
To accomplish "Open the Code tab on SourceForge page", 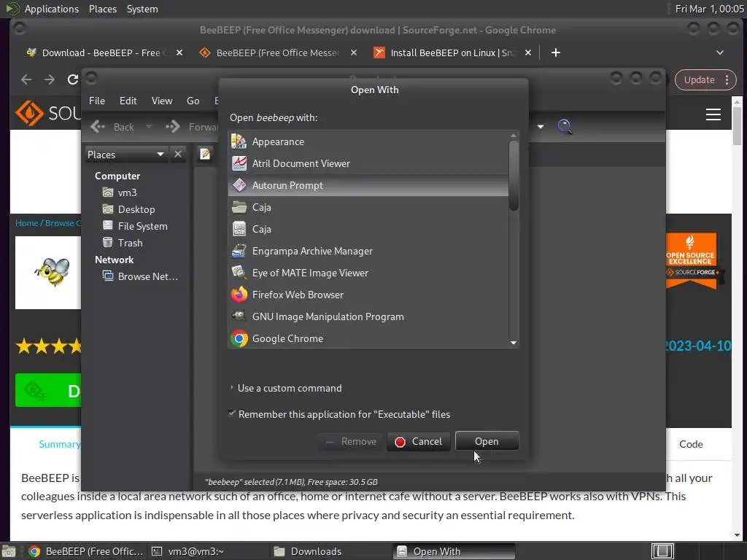I will 691,444.
